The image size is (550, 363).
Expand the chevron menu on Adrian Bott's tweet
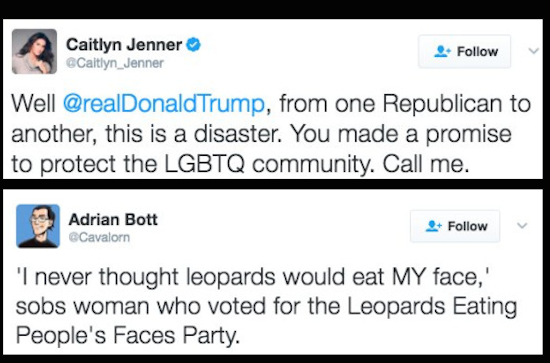click(522, 226)
